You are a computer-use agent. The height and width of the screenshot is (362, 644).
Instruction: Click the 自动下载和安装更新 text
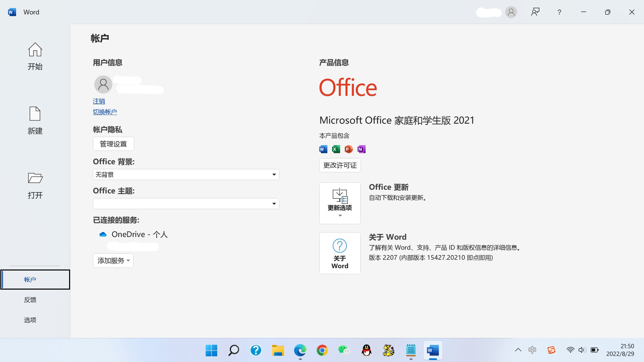398,198
